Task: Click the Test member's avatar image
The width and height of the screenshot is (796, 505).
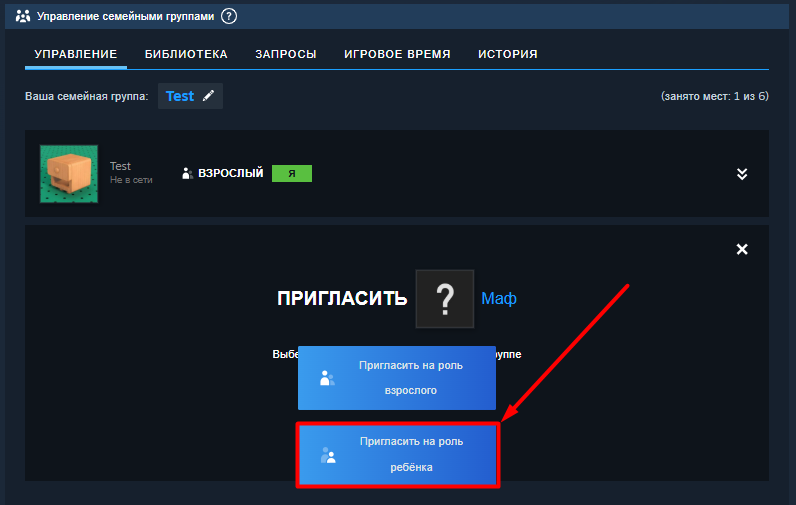Action: [x=69, y=174]
